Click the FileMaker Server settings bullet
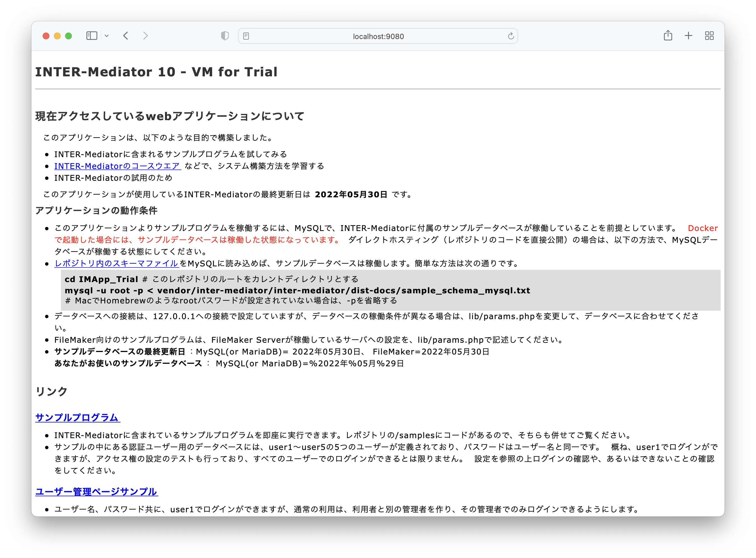 point(309,340)
